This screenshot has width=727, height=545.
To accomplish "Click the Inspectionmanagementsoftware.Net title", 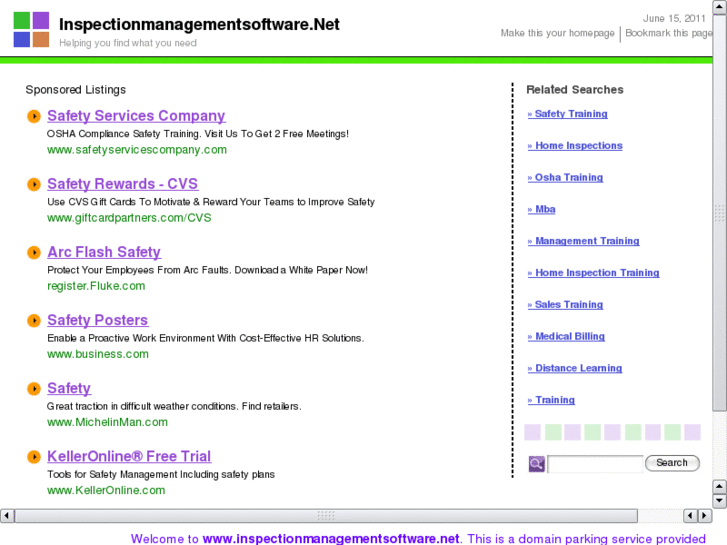I will (199, 24).
